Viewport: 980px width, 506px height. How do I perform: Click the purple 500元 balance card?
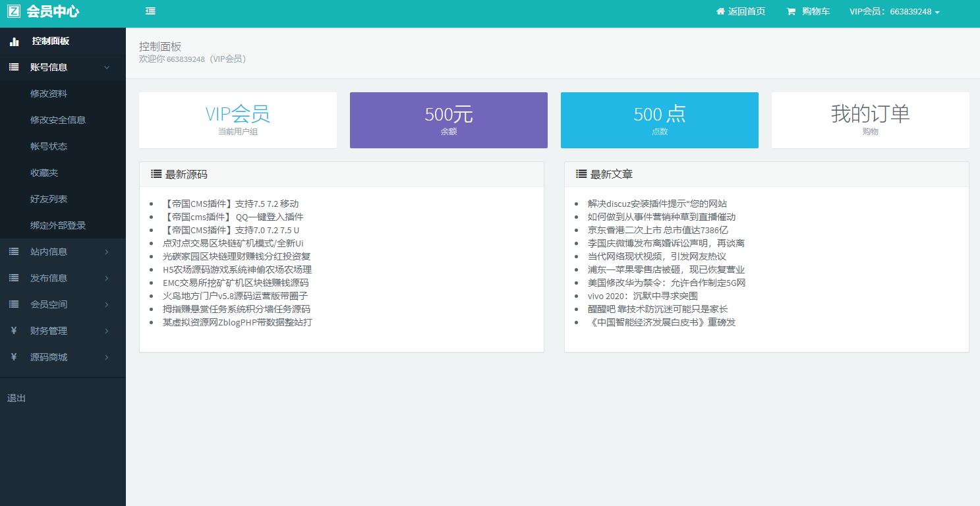click(448, 120)
